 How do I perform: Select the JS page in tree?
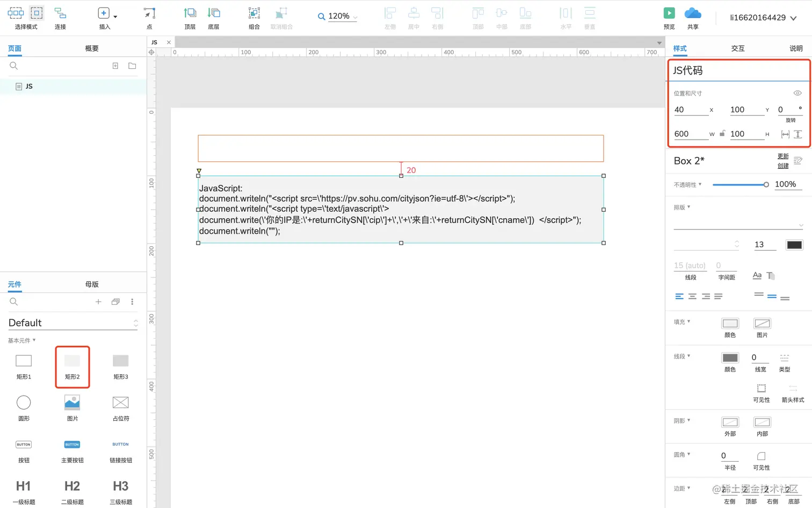tap(73, 86)
